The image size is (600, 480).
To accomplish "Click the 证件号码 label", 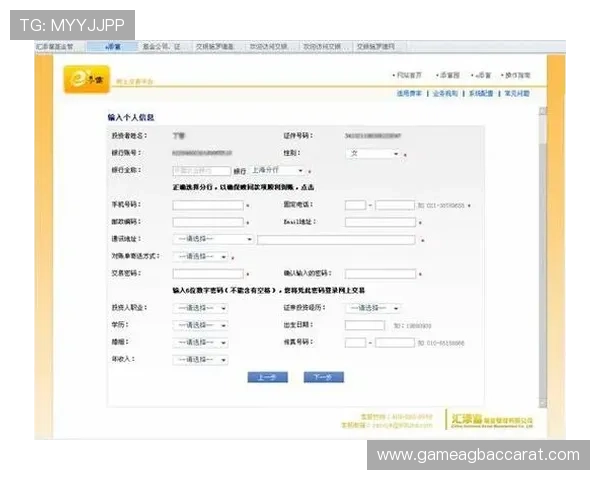I will (x=298, y=136).
